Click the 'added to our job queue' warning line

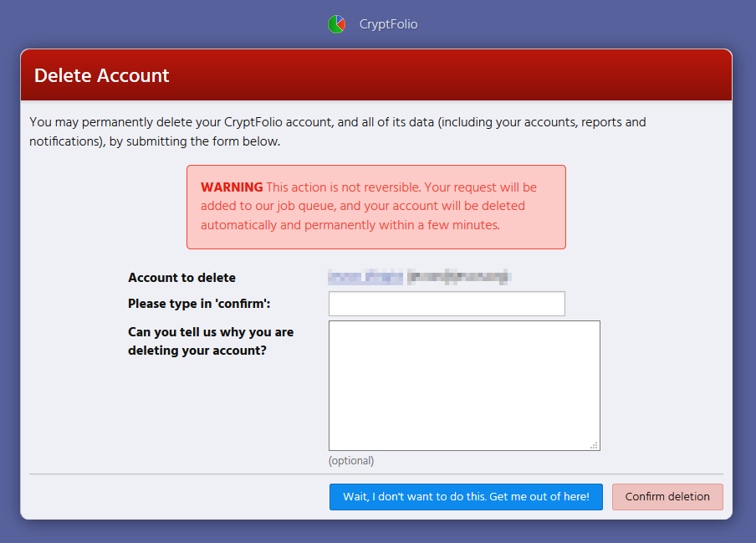click(363, 206)
